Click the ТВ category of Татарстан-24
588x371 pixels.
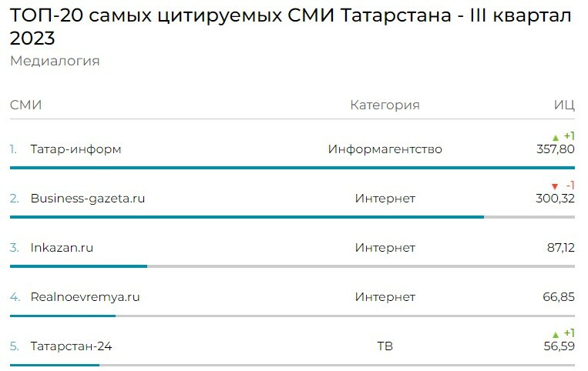coord(385,346)
